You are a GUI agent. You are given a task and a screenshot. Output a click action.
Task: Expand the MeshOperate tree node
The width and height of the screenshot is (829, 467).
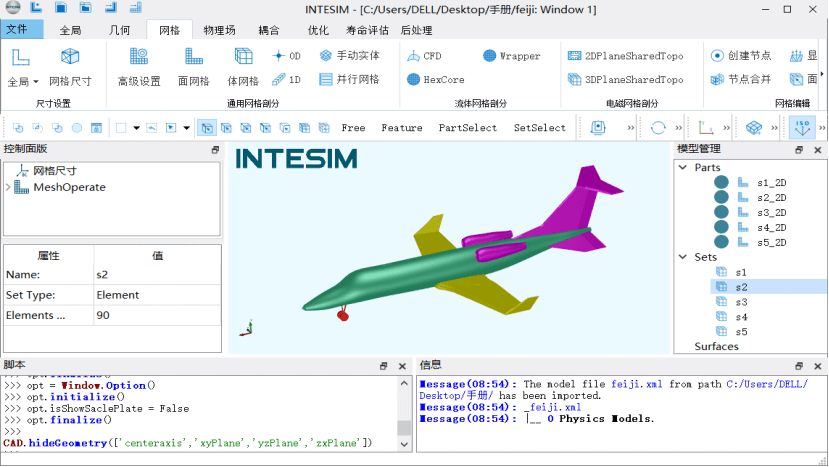click(x=8, y=187)
